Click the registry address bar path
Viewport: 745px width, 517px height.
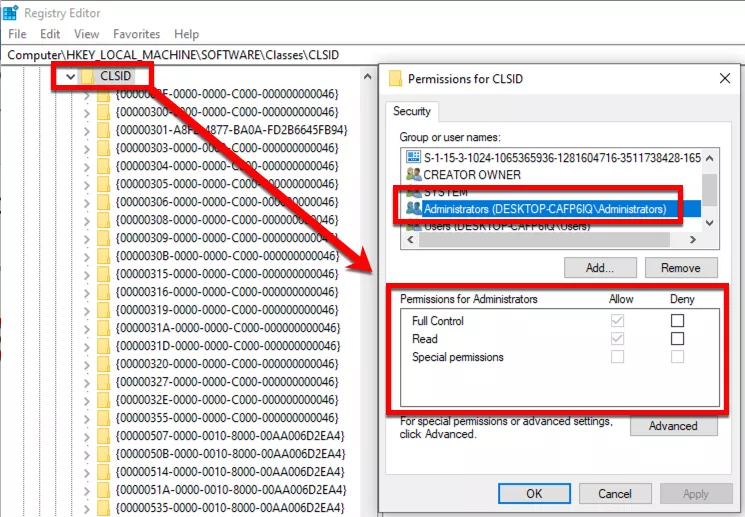173,55
